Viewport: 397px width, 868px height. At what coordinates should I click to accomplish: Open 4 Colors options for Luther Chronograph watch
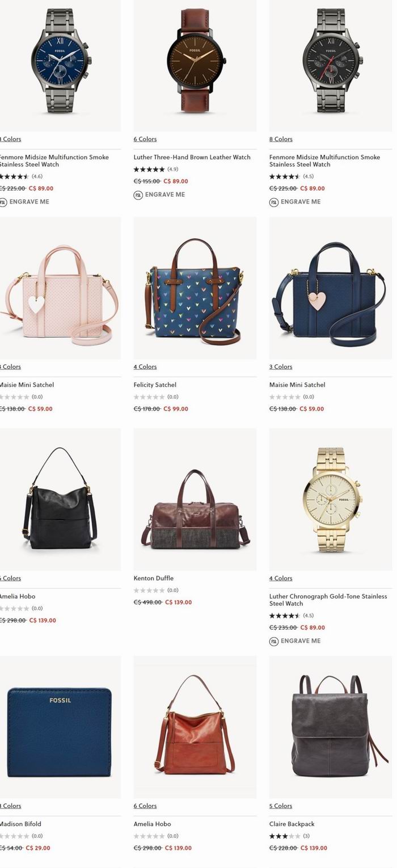point(281,579)
